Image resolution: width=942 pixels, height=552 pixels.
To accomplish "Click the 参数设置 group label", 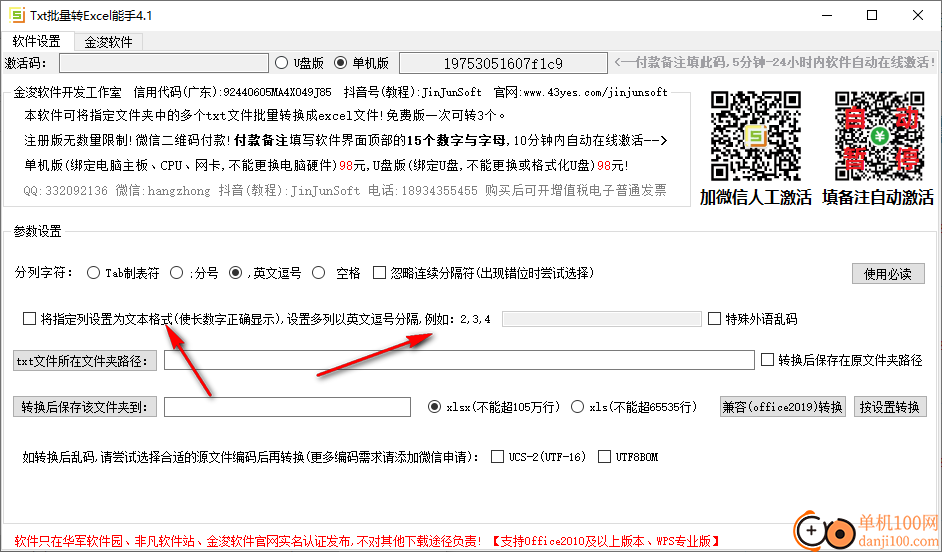I will point(37,231).
